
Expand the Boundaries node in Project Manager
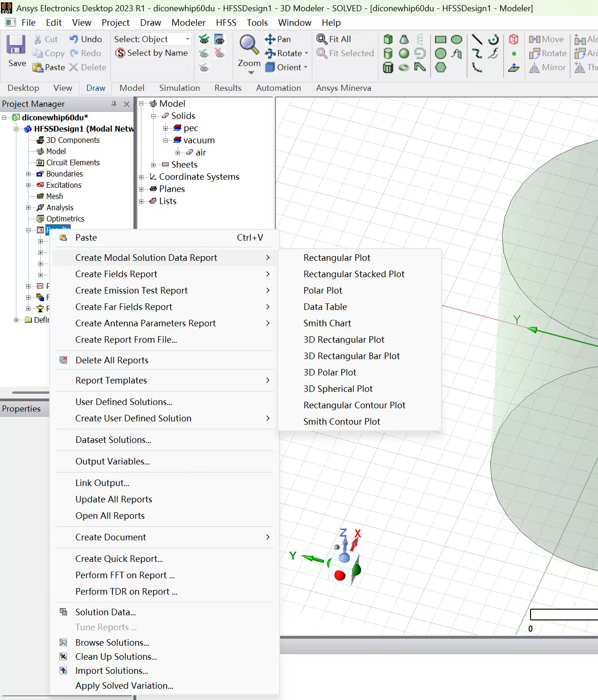point(29,174)
